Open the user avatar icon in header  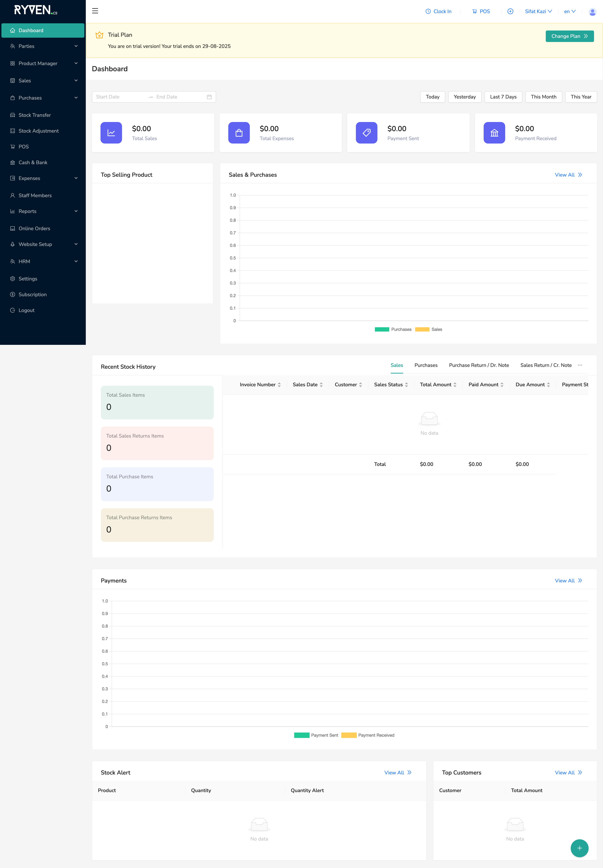(x=592, y=12)
